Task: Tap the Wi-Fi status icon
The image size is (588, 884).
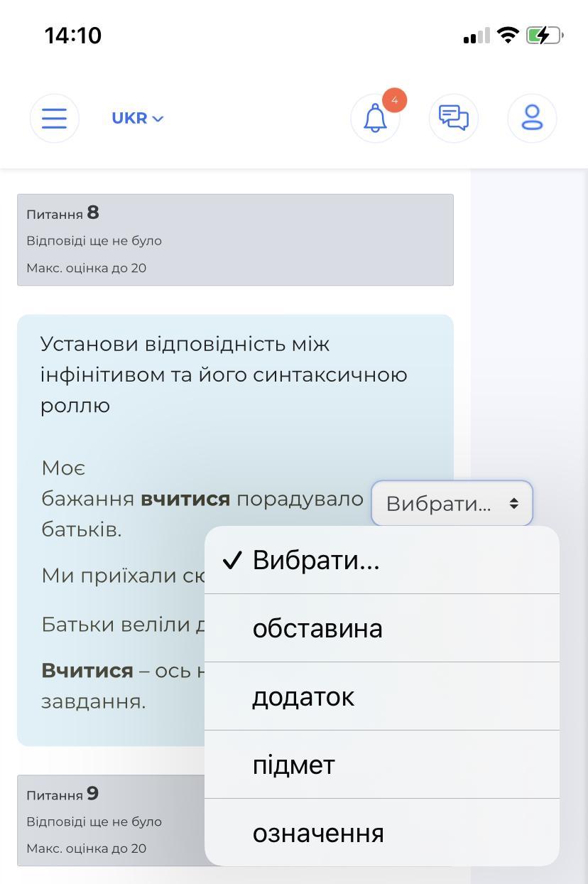Action: point(508,35)
